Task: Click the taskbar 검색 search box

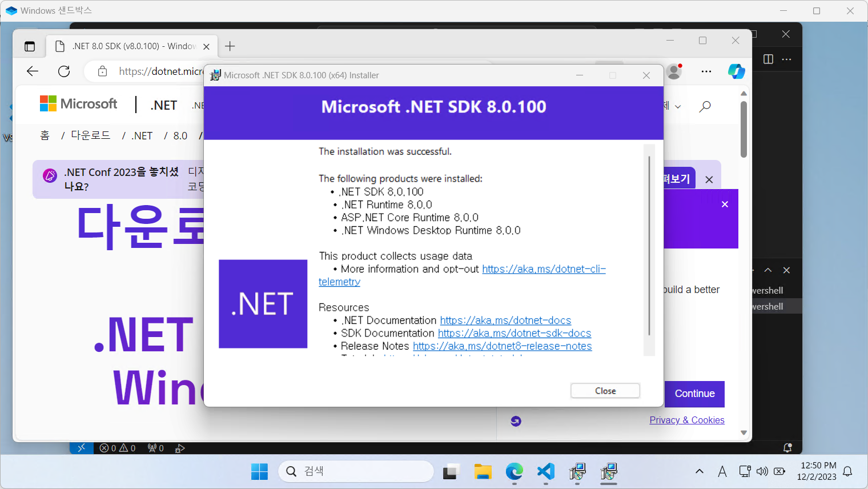Action: pos(356,471)
